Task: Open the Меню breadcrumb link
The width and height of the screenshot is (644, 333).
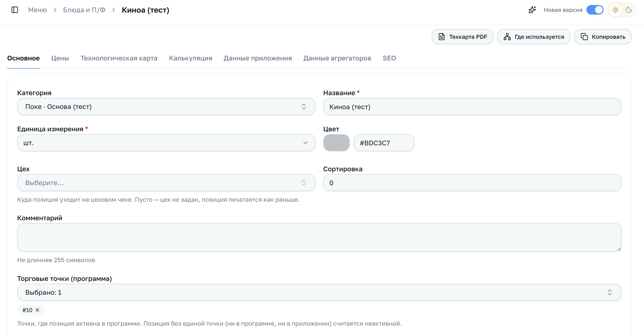Action: [38, 10]
